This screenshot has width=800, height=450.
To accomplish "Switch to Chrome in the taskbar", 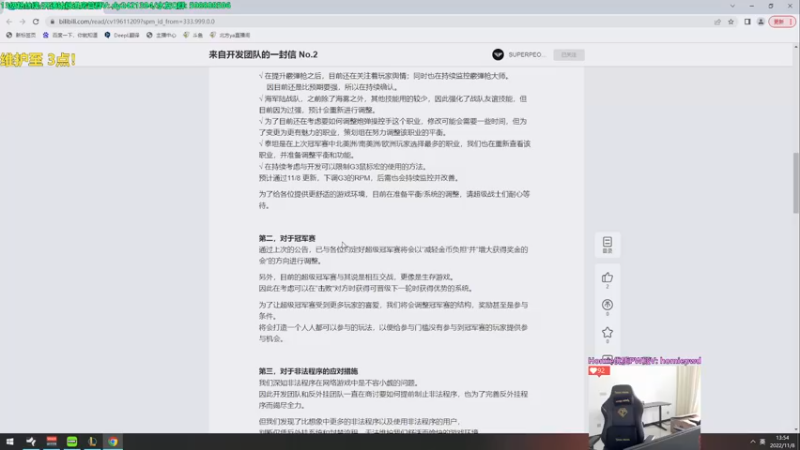I will coord(113,441).
